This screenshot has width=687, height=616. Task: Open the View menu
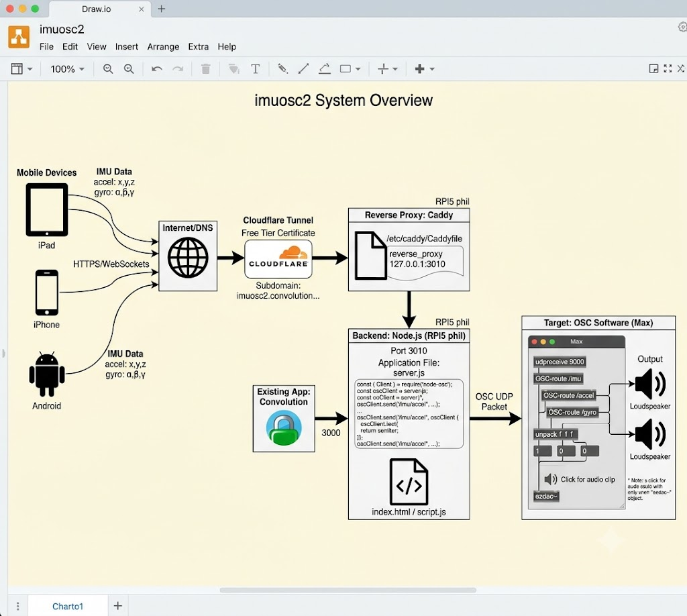(97, 47)
